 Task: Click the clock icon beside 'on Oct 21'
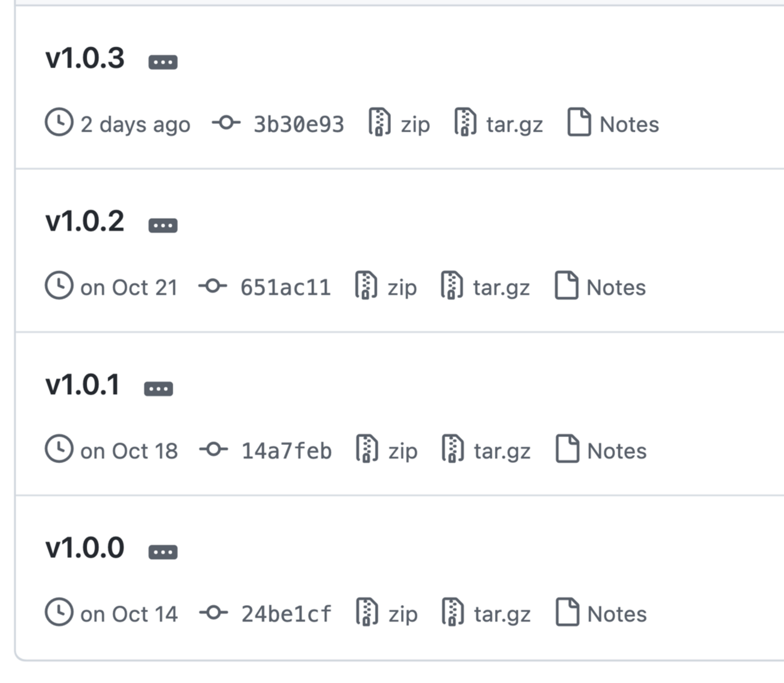coord(58,286)
